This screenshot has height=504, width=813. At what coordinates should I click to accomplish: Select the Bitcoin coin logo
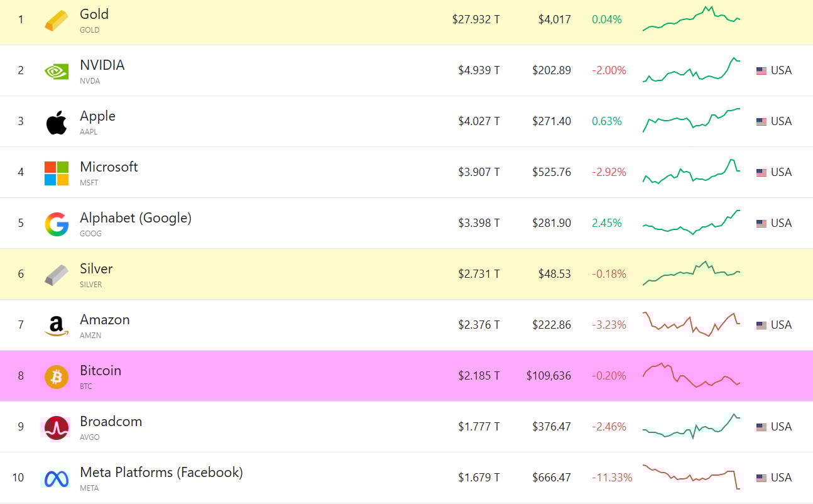click(x=56, y=376)
